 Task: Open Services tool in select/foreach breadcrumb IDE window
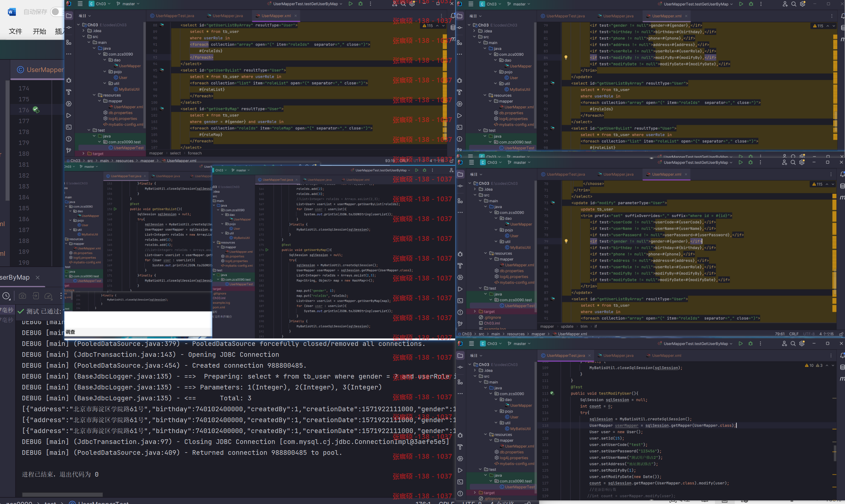tap(69, 104)
